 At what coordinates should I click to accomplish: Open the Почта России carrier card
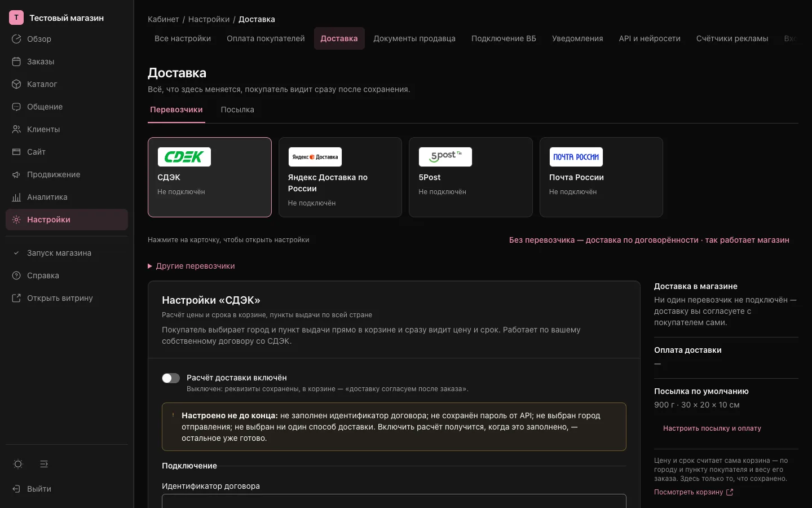(x=601, y=177)
